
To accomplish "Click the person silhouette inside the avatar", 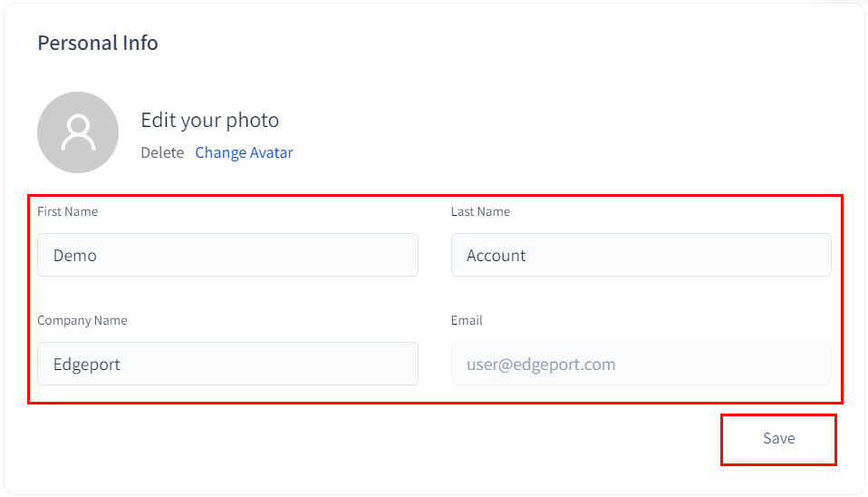I will coord(78,132).
